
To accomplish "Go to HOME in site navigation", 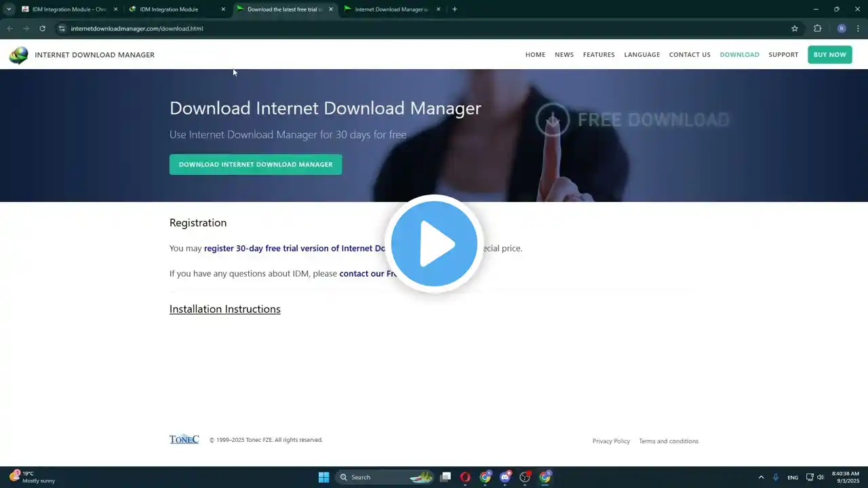I will click(535, 55).
